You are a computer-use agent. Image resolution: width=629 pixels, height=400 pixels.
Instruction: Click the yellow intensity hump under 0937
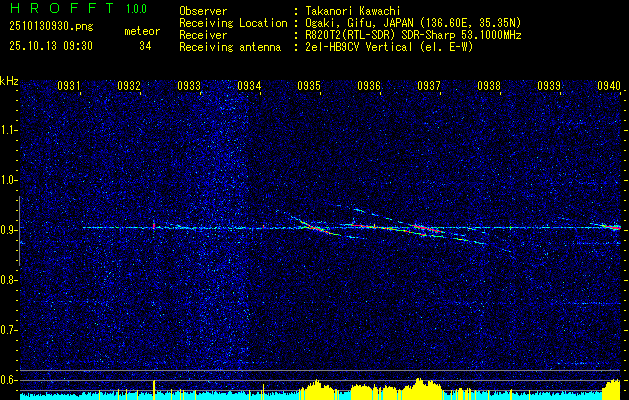coord(421,389)
